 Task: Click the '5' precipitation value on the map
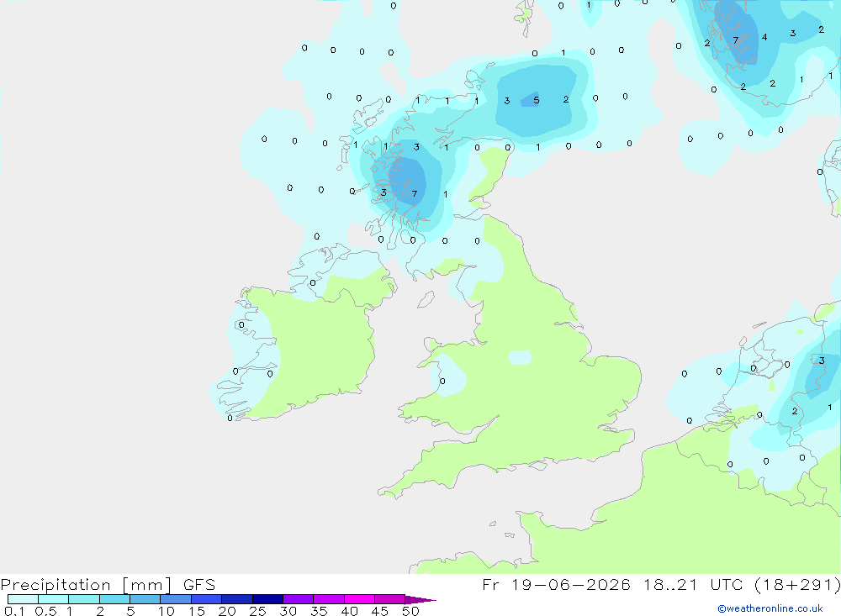536,100
